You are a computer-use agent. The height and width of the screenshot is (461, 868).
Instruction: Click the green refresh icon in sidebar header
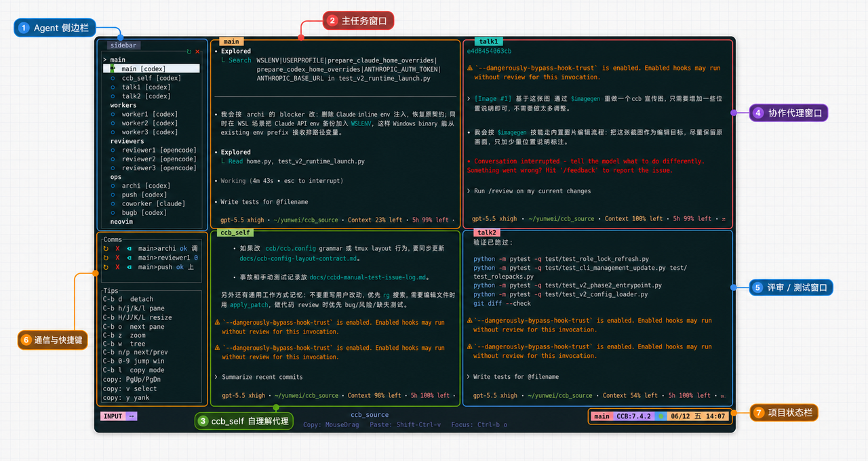click(x=189, y=52)
